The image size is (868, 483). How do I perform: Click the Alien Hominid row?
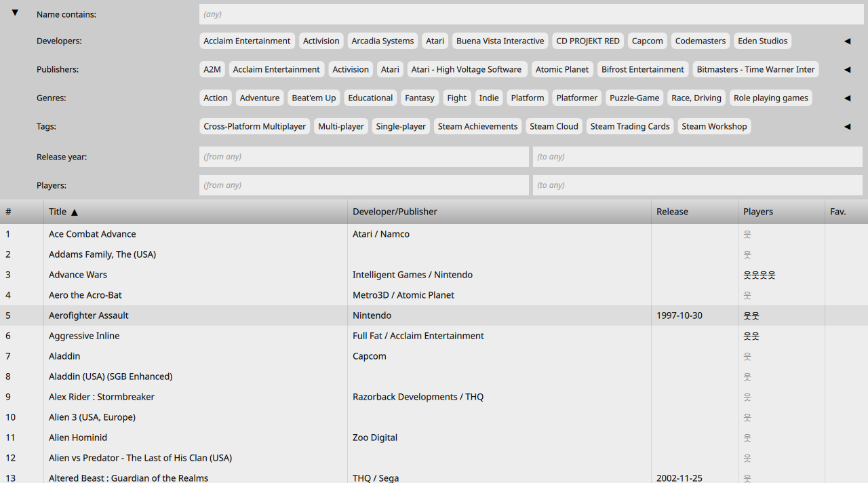[x=434, y=438]
